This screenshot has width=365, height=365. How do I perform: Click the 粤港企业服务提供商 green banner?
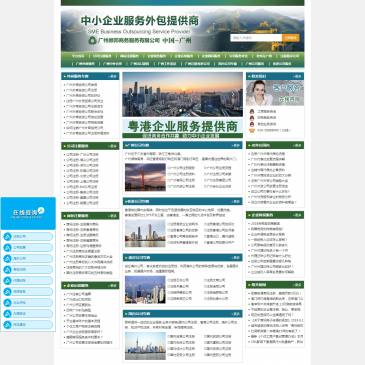182,128
